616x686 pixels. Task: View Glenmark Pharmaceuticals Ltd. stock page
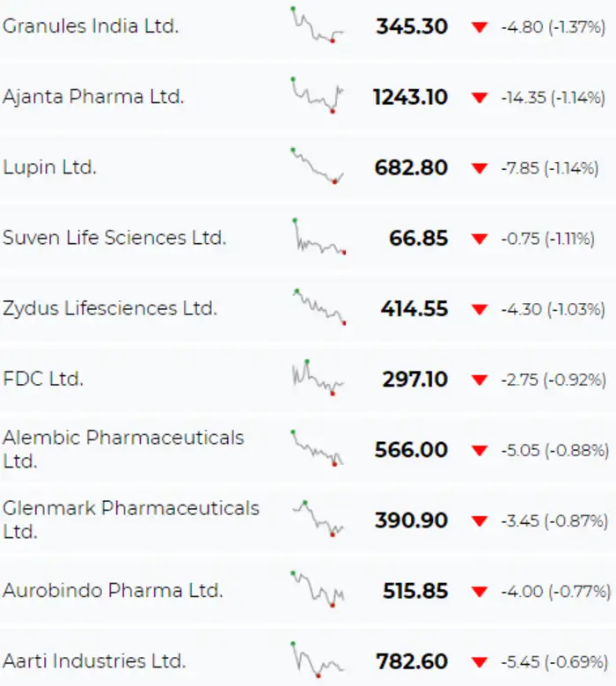click(x=130, y=520)
